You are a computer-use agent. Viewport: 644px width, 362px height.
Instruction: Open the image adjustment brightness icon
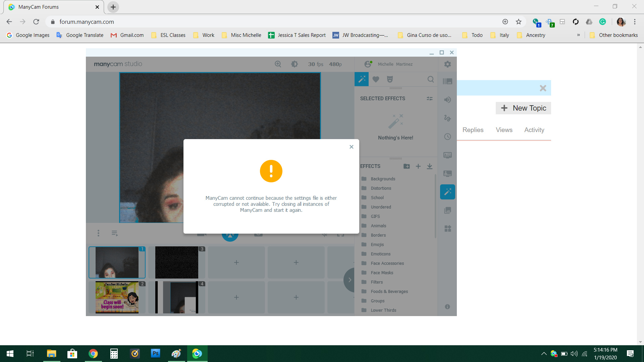(294, 64)
